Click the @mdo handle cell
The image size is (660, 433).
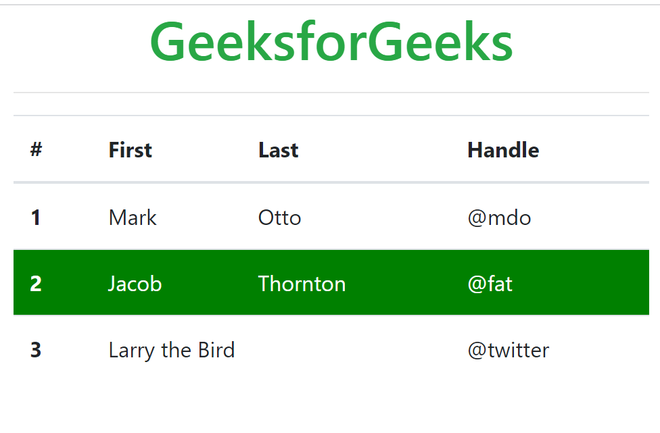click(499, 217)
